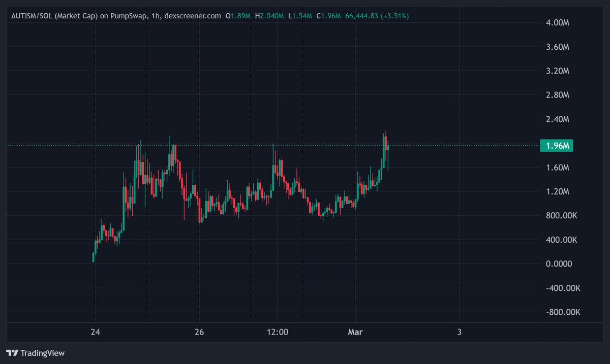Click the 0.0000 price axis label

click(559, 264)
